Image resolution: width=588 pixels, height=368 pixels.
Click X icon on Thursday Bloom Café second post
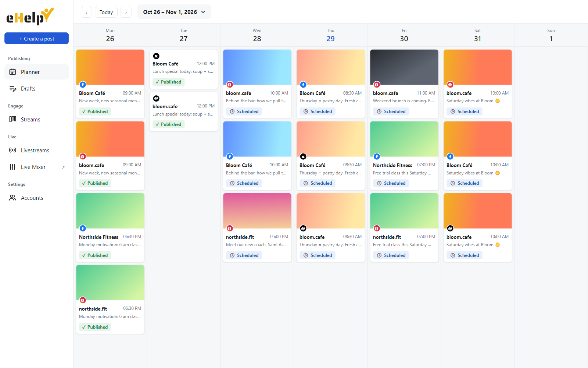(x=303, y=156)
